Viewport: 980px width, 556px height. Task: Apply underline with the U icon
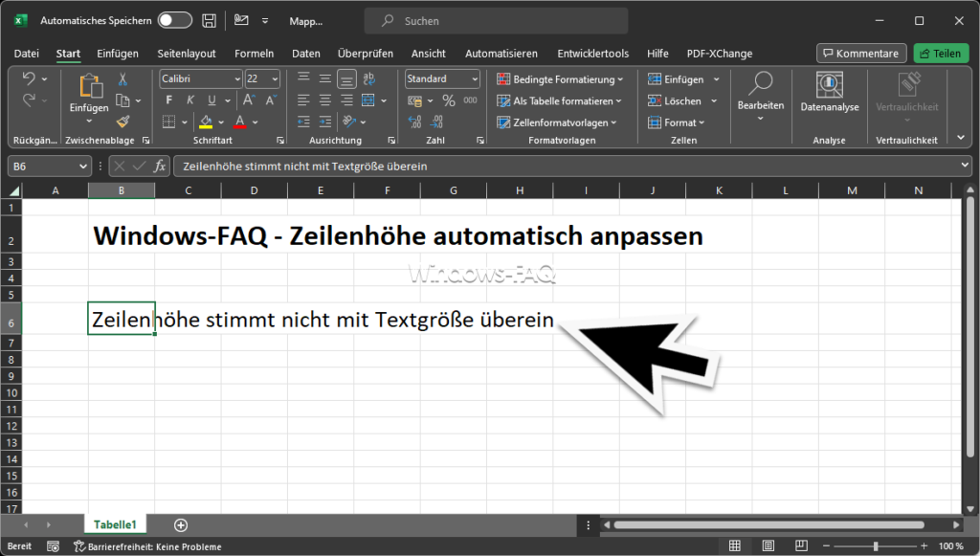click(212, 100)
